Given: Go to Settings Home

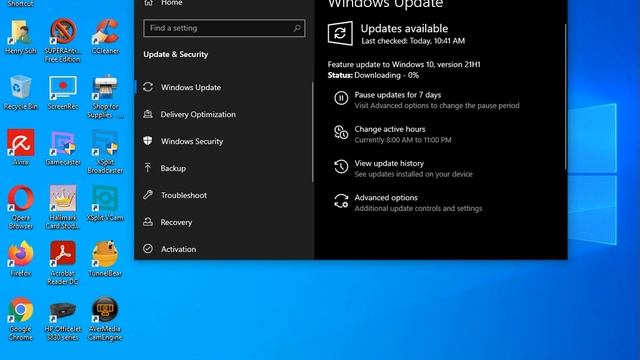Looking at the screenshot, I should (x=163, y=3).
